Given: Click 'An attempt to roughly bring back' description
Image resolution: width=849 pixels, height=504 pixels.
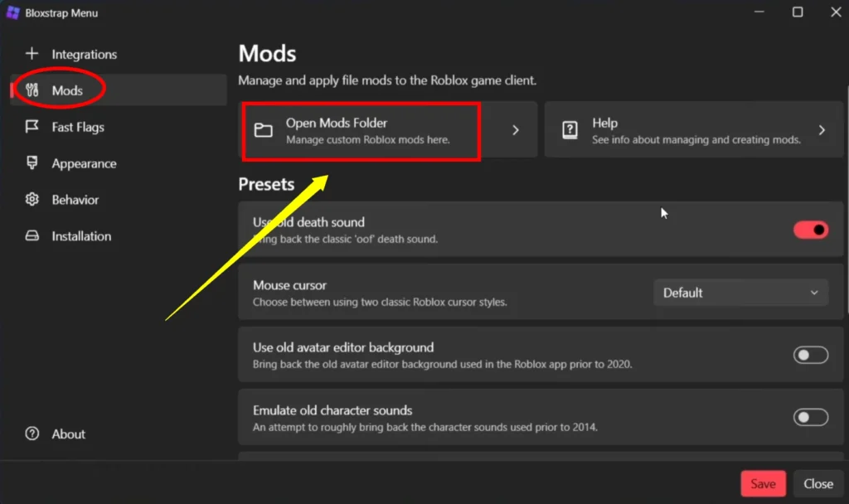Looking at the screenshot, I should pyautogui.click(x=425, y=427).
